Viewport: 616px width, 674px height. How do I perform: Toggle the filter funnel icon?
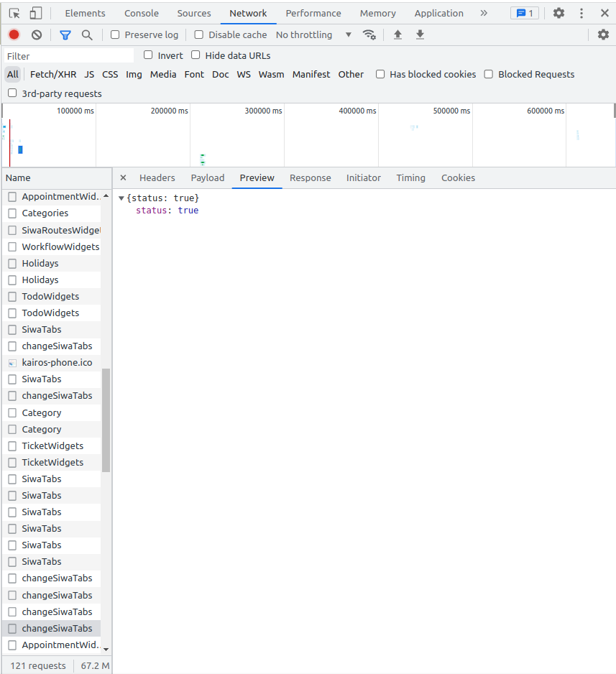coord(65,35)
